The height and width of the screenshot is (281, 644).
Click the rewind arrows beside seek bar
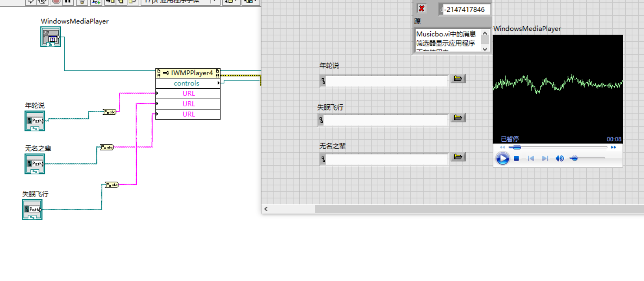coord(502,147)
